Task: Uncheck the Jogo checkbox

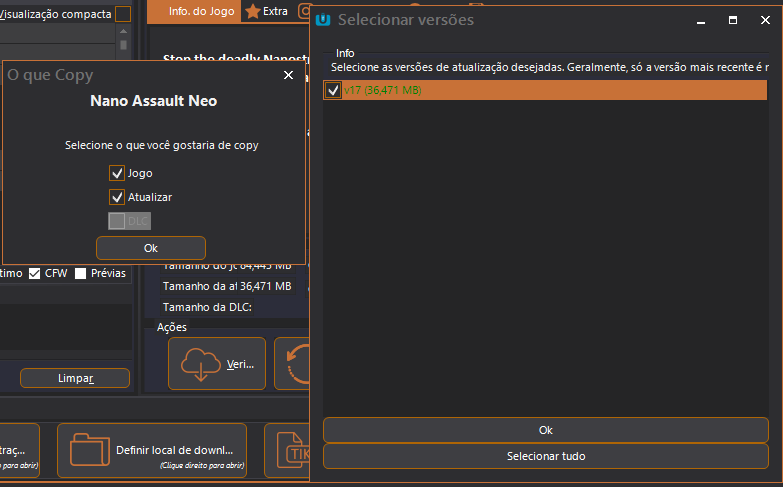Action: pos(117,173)
